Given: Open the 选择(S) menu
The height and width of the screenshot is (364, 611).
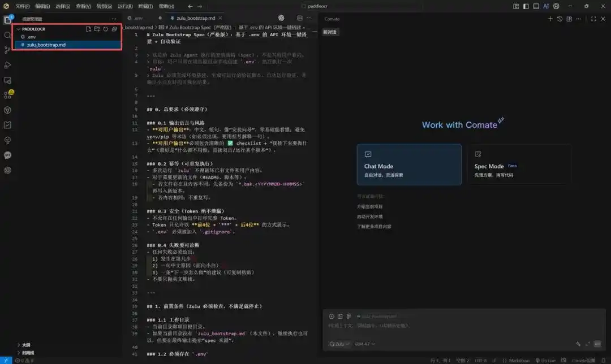Looking at the screenshot, I should click(x=63, y=6).
